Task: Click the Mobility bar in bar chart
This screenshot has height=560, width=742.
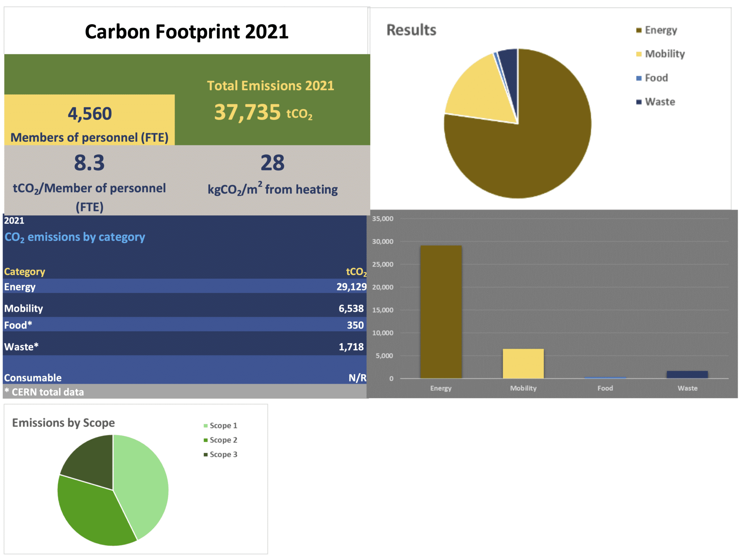Action: click(x=523, y=364)
